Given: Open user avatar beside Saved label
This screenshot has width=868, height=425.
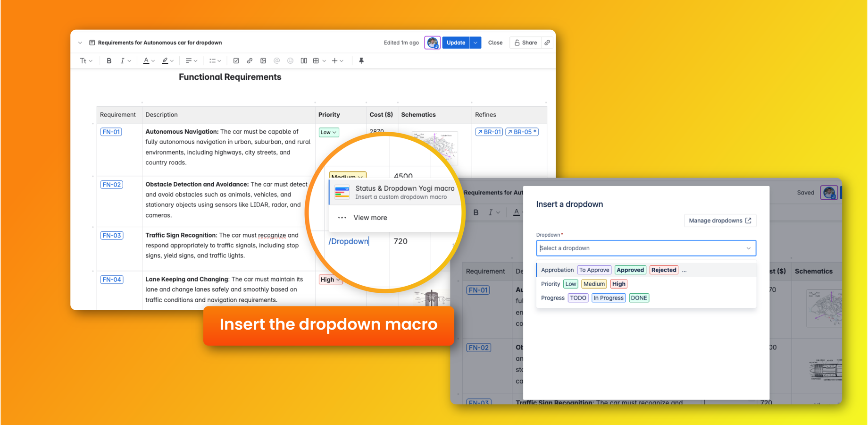Looking at the screenshot, I should 829,193.
